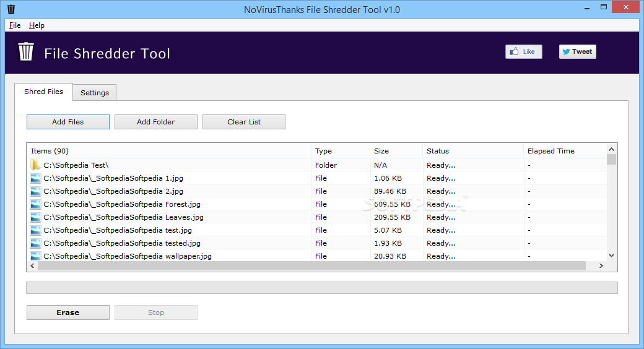644x349 pixels.
Task: Click the image icon of Softpedia wallpaper.jpg
Action: [x=35, y=256]
